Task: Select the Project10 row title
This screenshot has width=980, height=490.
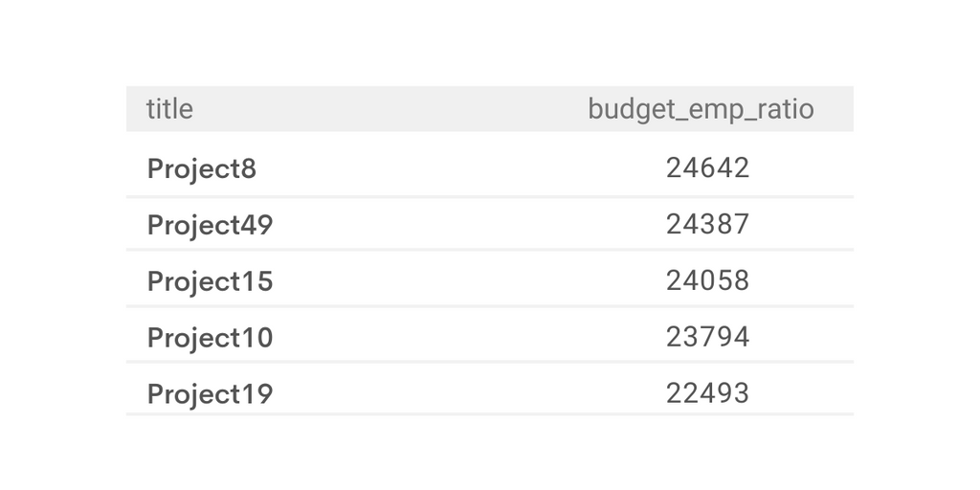Action: click(210, 338)
